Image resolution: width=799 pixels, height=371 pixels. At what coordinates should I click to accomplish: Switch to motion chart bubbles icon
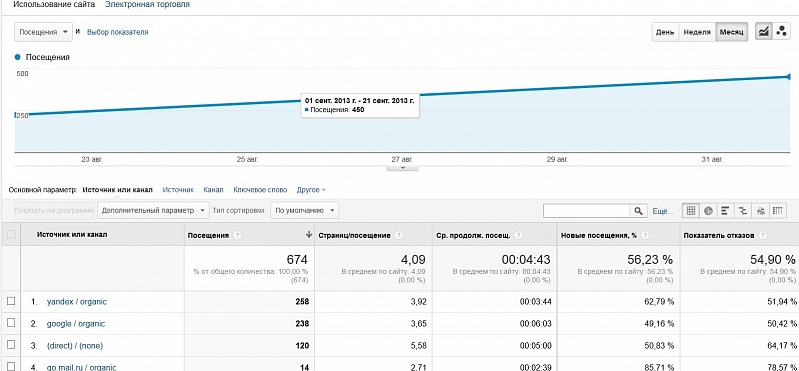(x=781, y=32)
